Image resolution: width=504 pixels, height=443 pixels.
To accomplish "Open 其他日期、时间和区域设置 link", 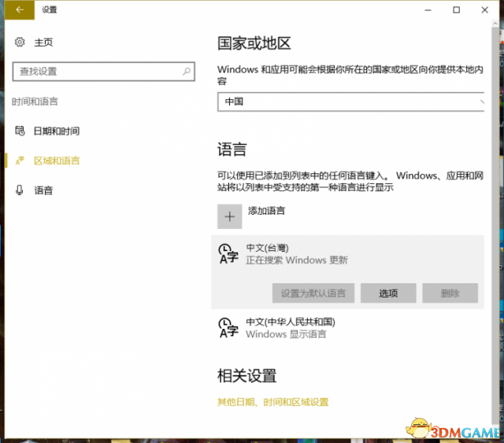I will (273, 402).
